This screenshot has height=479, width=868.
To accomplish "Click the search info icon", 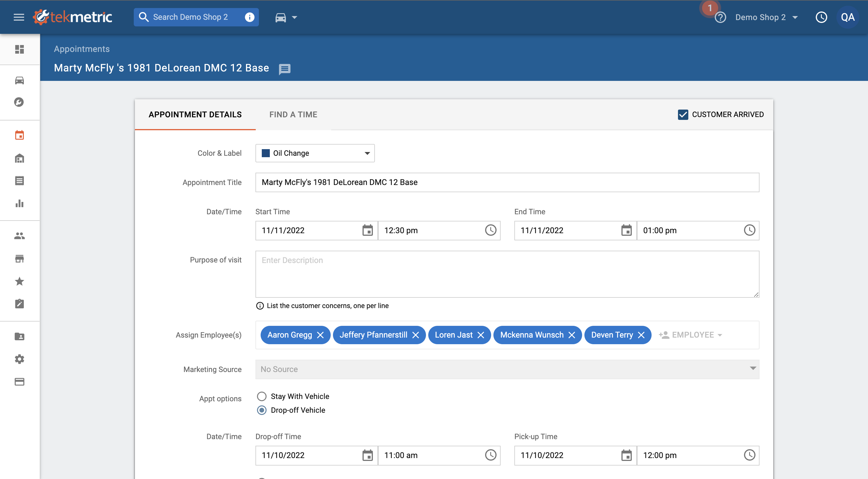I will click(249, 17).
